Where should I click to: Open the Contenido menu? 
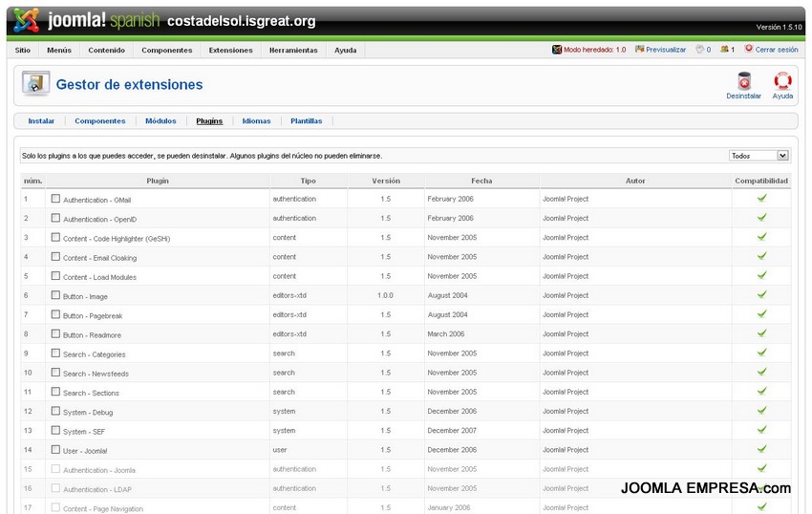[x=107, y=51]
